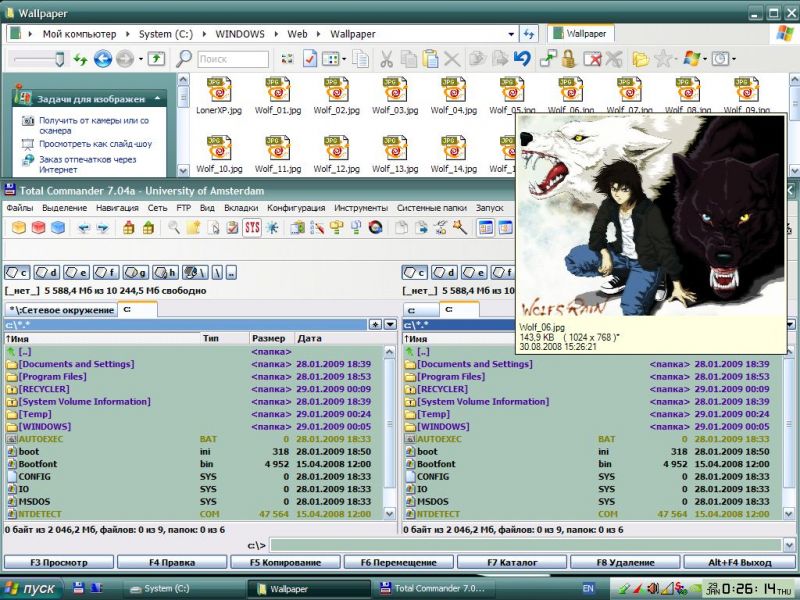Image resolution: width=800 pixels, height=600 pixels.
Task: Select network drive button in left panel
Action: pos(196,272)
